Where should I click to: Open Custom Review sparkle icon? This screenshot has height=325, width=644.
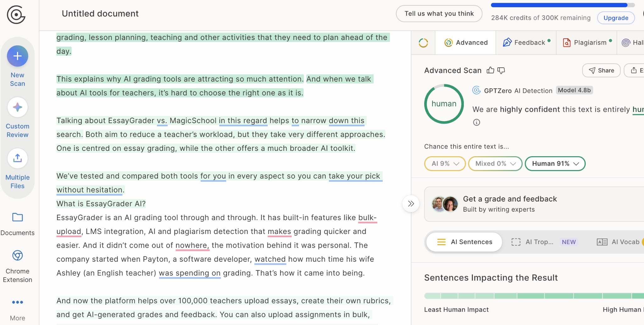(x=18, y=107)
